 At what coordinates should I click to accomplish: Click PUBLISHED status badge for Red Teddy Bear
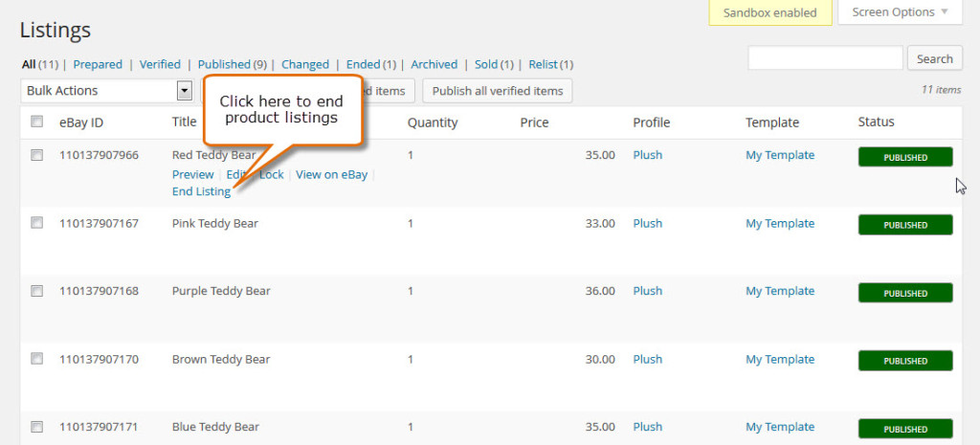point(905,157)
